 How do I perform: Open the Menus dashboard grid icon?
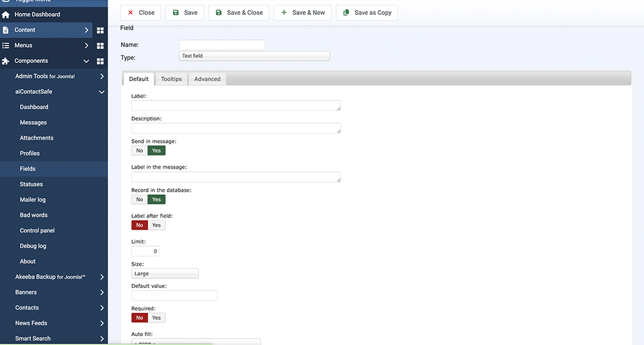(x=100, y=46)
